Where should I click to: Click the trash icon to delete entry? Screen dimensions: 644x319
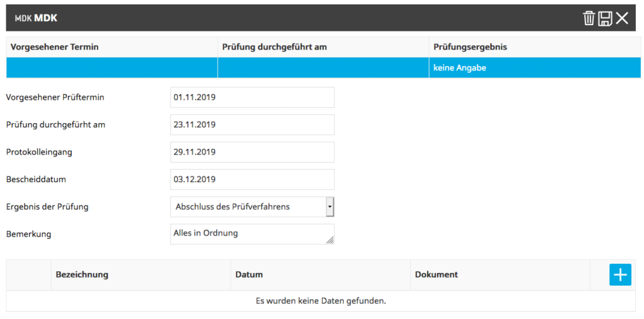coord(589,18)
